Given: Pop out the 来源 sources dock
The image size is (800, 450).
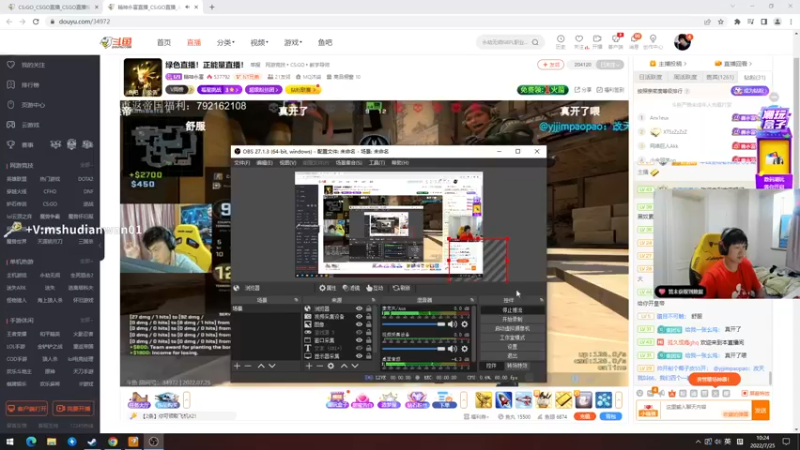Looking at the screenshot, I should pyautogui.click(x=373, y=300).
